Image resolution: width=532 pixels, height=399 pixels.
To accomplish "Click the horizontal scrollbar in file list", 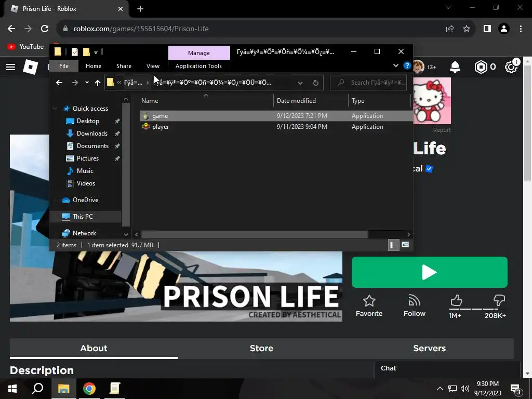I will pos(255,234).
